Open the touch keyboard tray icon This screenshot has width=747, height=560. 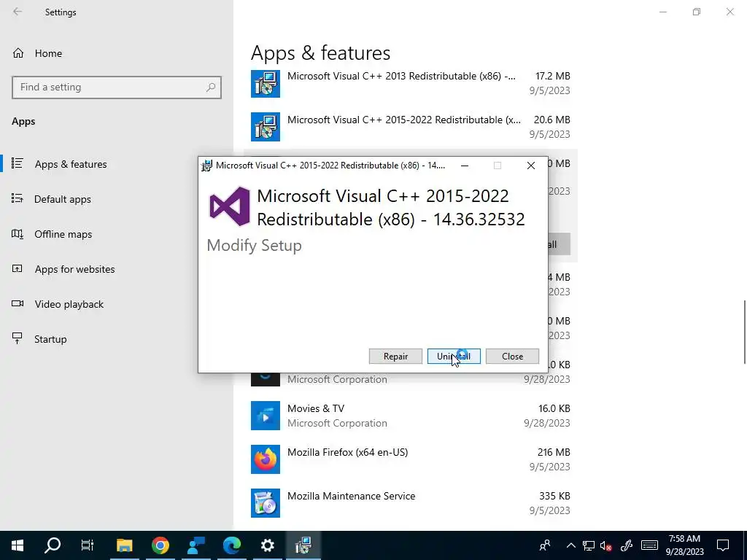point(649,545)
